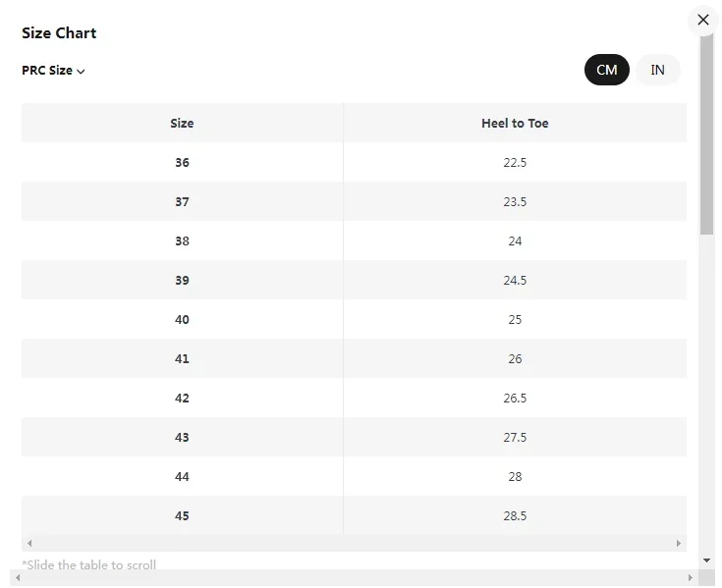Screen dimensions: 722x588
Task: Open the PRC Size dropdown
Action: click(54, 71)
